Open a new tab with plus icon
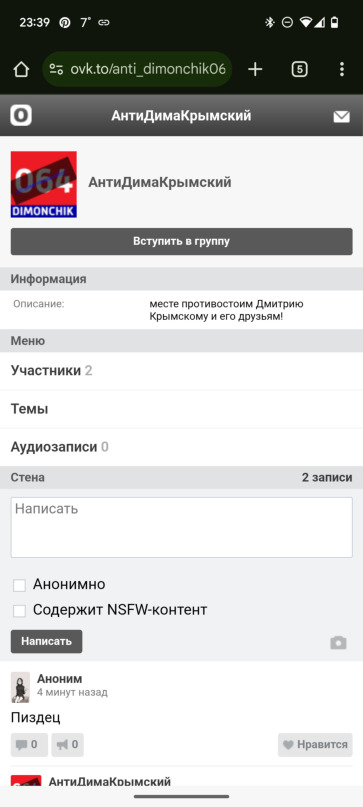The image size is (363, 807). 255,69
